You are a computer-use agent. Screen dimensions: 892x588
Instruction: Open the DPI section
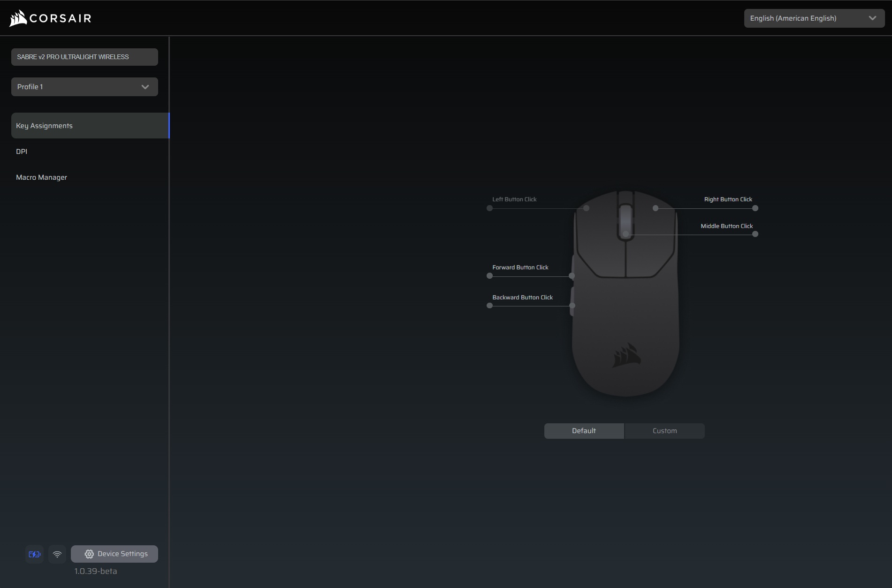pyautogui.click(x=22, y=151)
